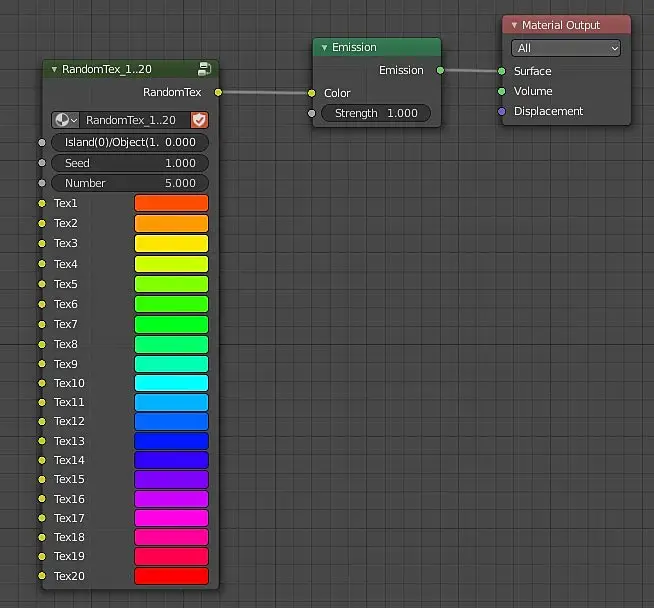
Task: Open the Tex2 orange color swatch
Action: (171, 223)
